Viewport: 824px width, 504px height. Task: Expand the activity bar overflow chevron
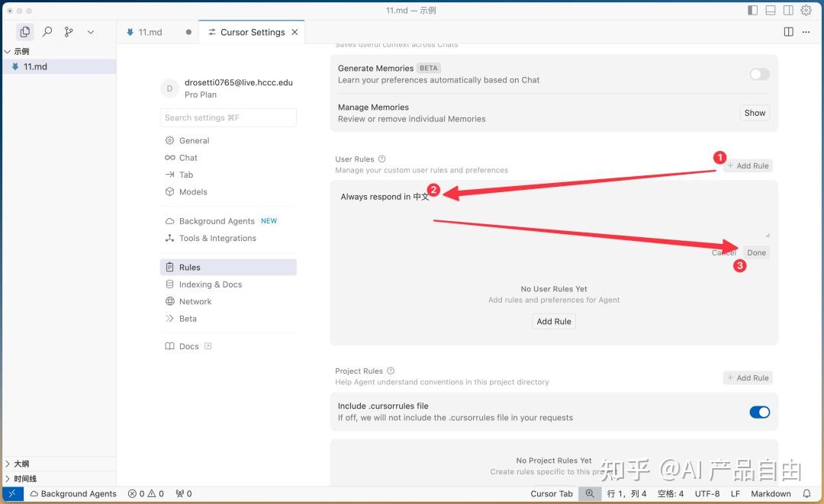point(90,32)
